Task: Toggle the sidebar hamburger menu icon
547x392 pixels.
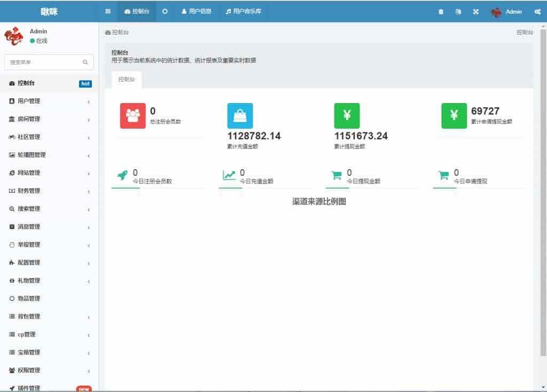Action: tap(108, 12)
